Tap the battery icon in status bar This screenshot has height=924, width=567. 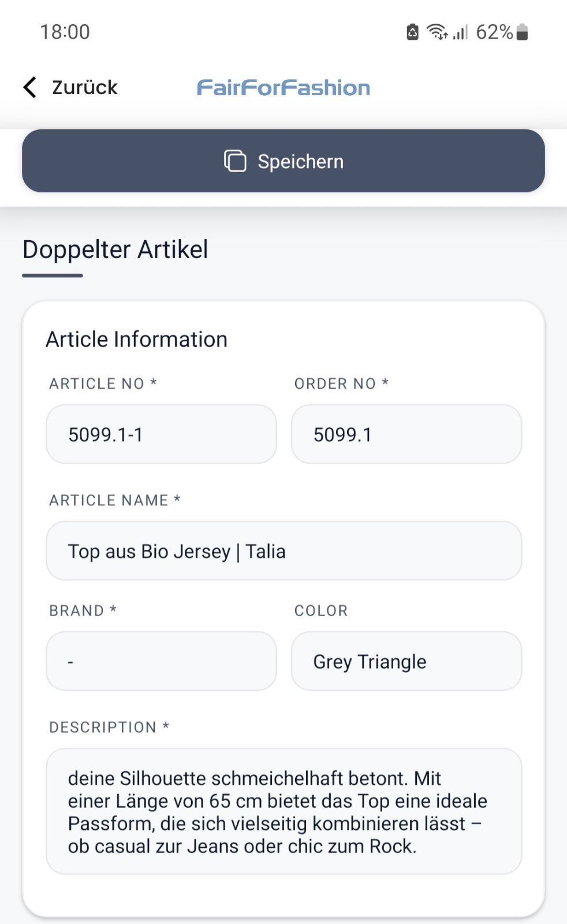click(x=522, y=32)
